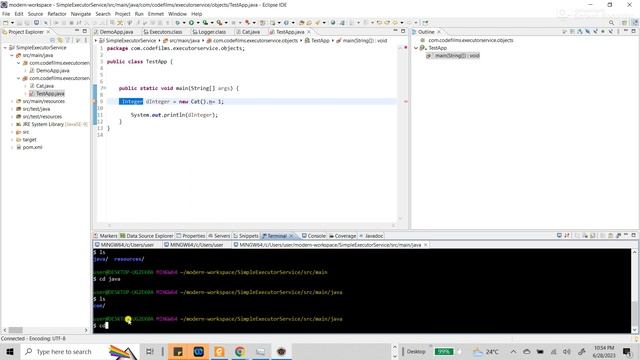
Task: Maximize the Outline panel
Action: click(633, 31)
